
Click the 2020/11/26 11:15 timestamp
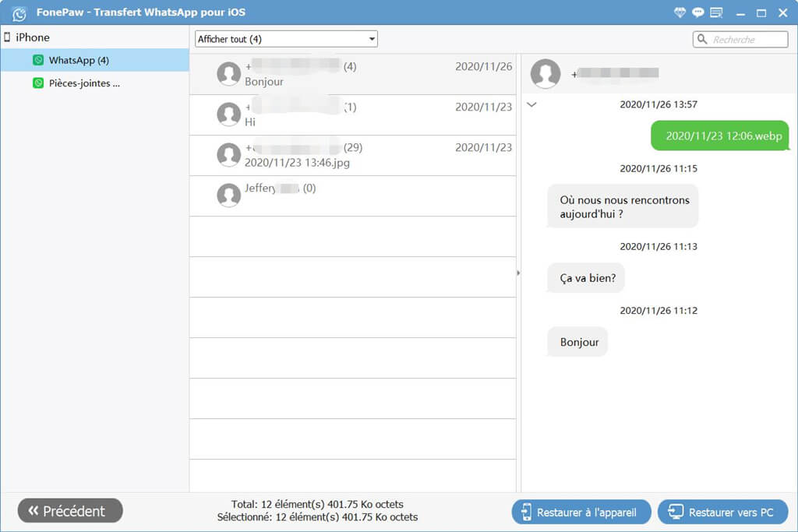[x=659, y=169]
